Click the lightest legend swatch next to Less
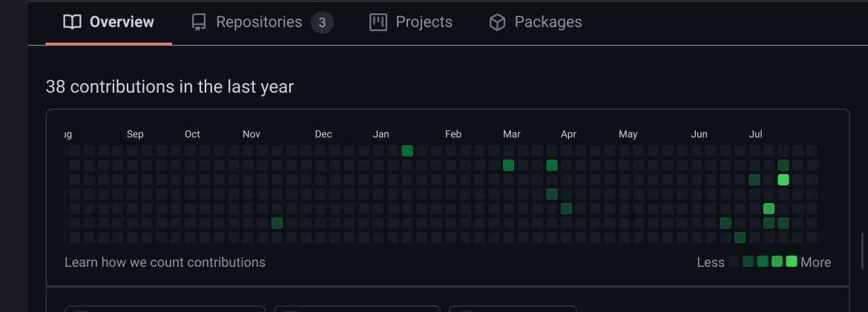This screenshot has width=868, height=312. (x=734, y=262)
